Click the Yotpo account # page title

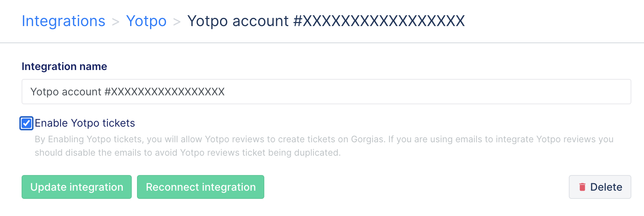click(x=326, y=21)
